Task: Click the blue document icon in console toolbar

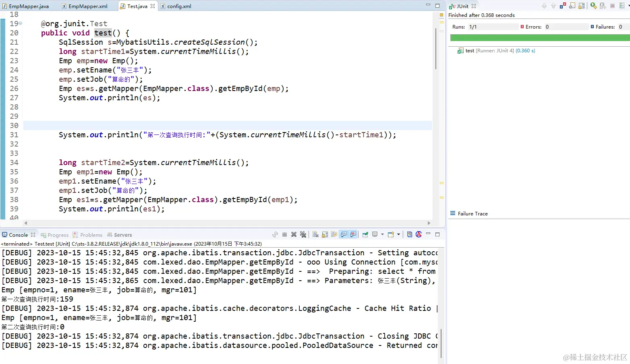Action: tap(409, 234)
